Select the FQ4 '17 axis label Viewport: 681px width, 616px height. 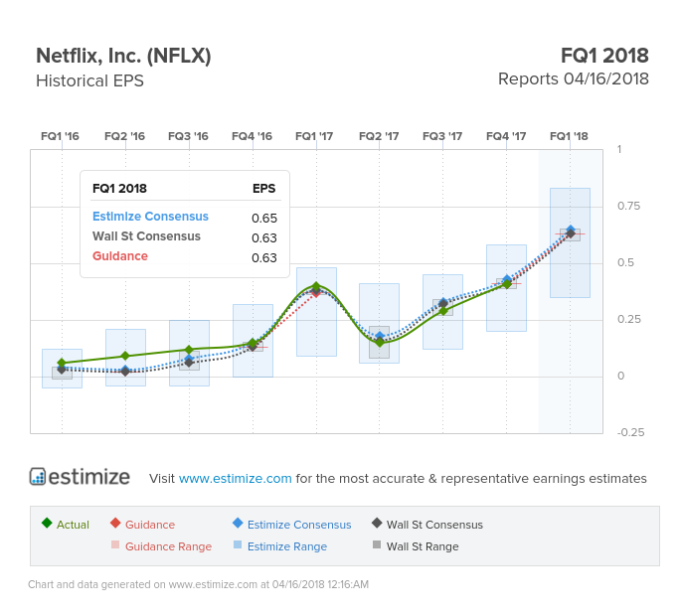(x=506, y=136)
